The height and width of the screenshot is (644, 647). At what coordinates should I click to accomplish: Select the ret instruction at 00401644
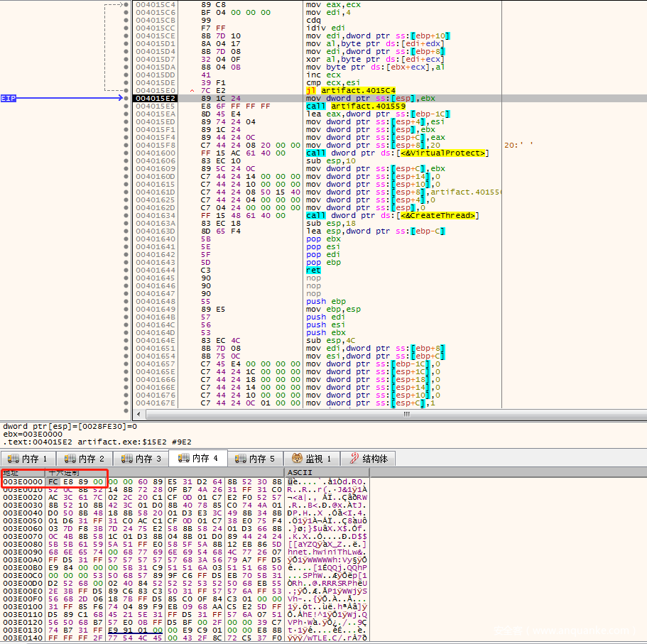[313, 270]
